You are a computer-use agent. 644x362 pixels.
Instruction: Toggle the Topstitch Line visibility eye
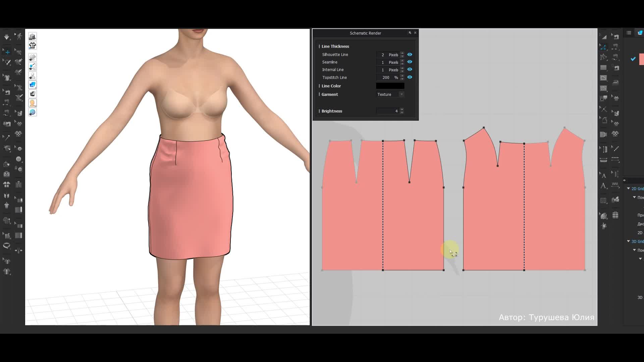tap(410, 77)
